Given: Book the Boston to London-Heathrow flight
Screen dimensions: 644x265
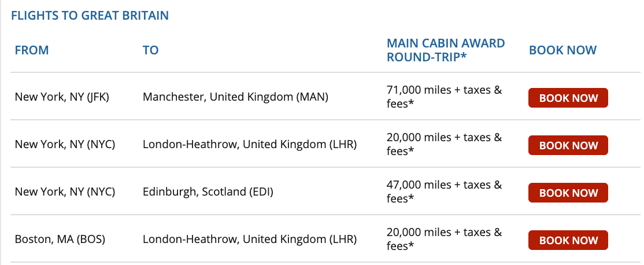Looking at the screenshot, I should pyautogui.click(x=568, y=240).
